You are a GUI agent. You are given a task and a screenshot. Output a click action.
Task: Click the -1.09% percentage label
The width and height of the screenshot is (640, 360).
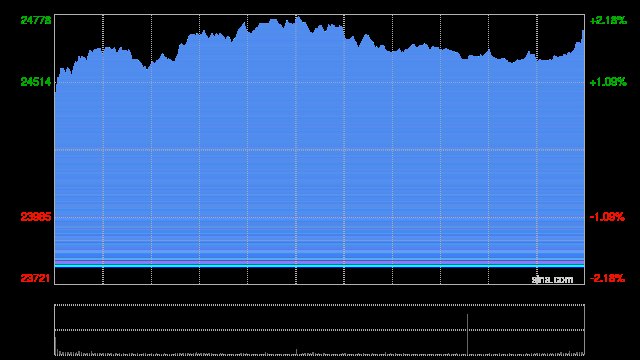(x=607, y=217)
